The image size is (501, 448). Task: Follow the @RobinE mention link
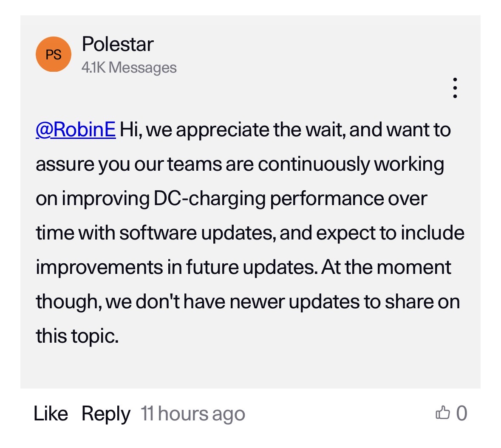[76, 130]
